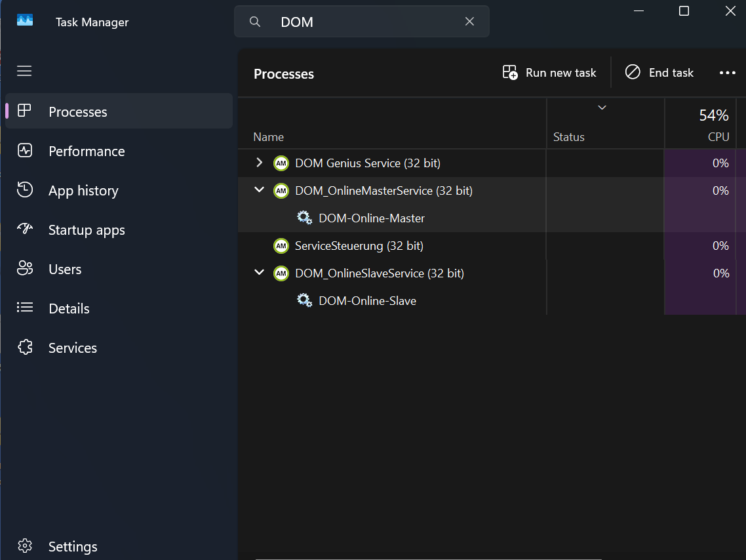The height and width of the screenshot is (560, 746).
Task: Open Settings at the sidebar bottom
Action: [x=73, y=546]
